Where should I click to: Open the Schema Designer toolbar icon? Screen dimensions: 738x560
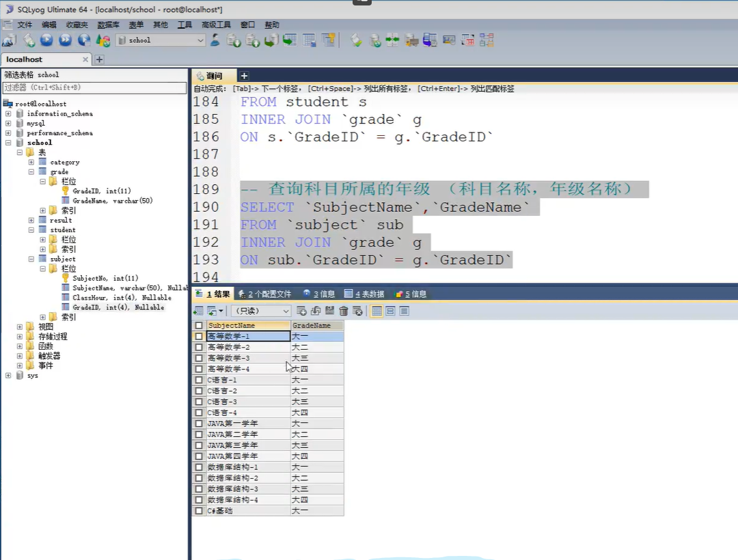tap(486, 40)
